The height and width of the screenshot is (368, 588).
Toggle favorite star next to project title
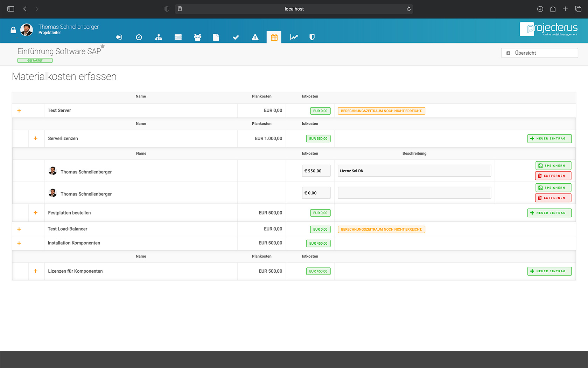point(103,46)
